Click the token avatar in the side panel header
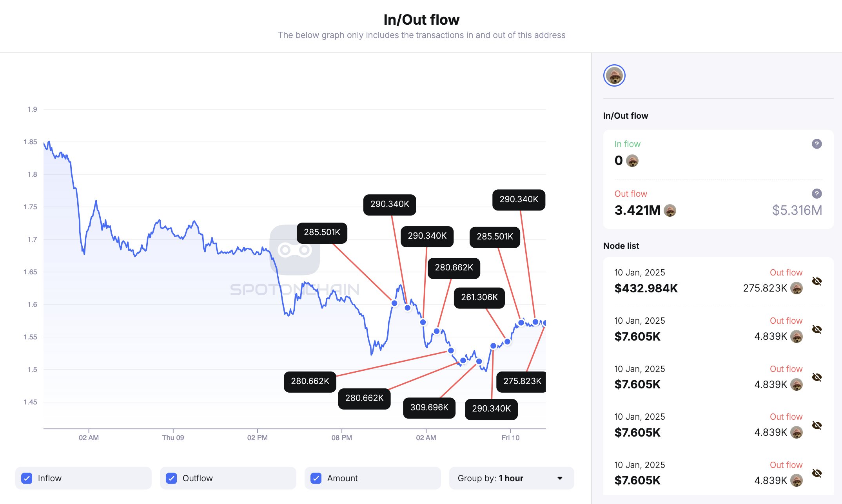842x504 pixels. pos(614,76)
